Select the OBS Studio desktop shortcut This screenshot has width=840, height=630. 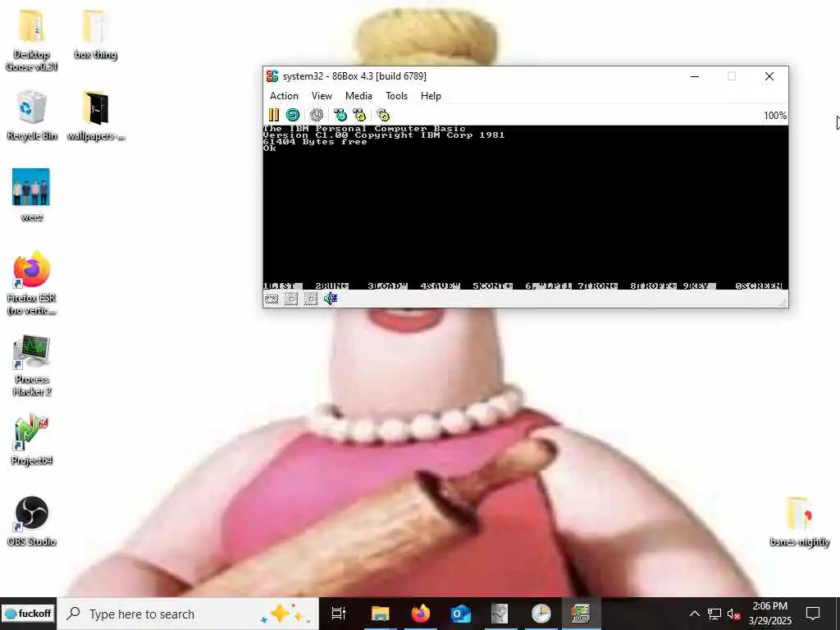(x=32, y=521)
